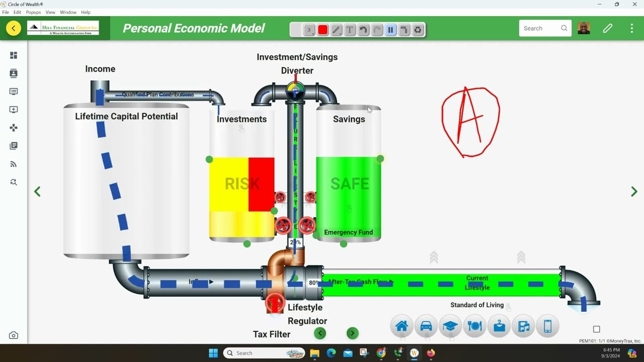This screenshot has height=362, width=644.
Task: Select the red color swatch in drawing toolbar
Action: point(323,30)
